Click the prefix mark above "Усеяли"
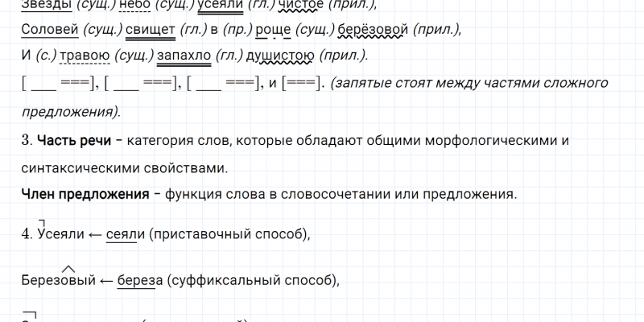This screenshot has height=322, width=644. [43, 223]
